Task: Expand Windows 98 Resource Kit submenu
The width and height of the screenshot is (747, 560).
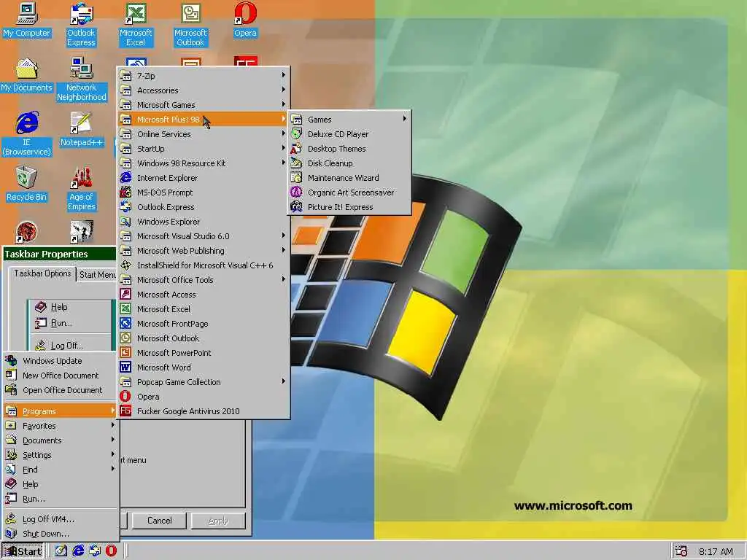Action: pyautogui.click(x=204, y=163)
